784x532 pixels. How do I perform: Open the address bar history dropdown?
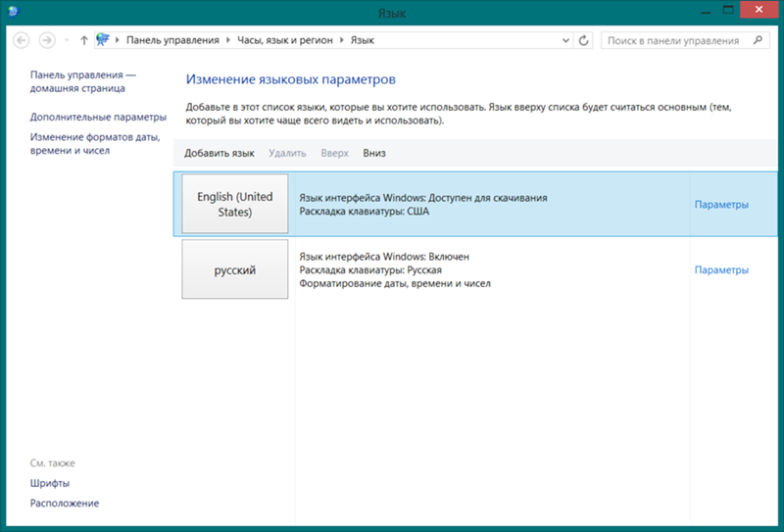[x=565, y=40]
